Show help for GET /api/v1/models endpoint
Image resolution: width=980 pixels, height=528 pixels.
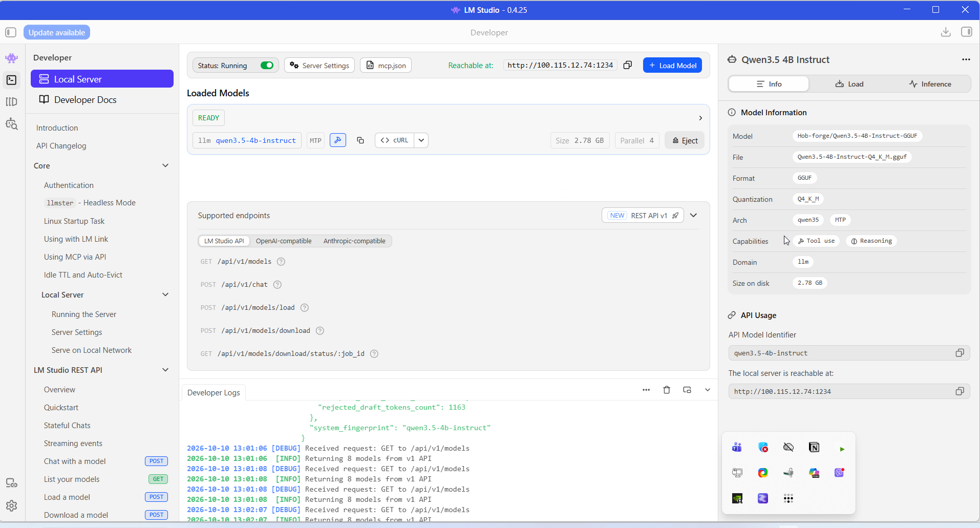[281, 262]
